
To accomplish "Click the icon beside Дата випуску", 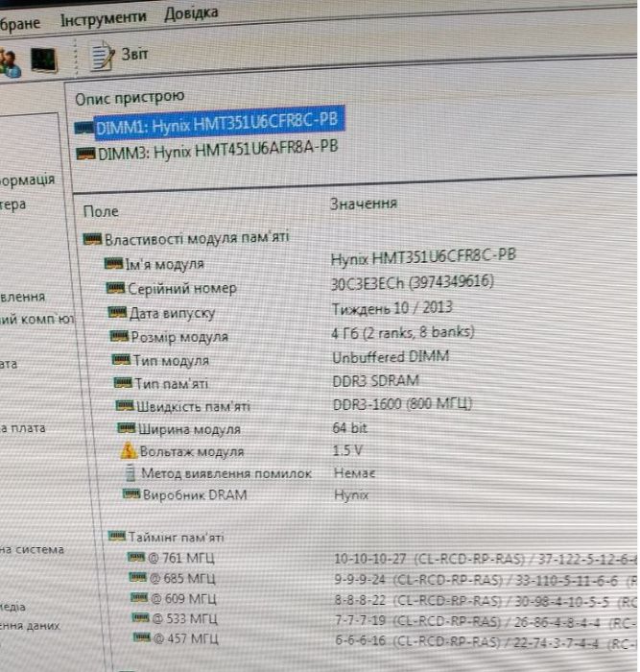I will [x=117, y=312].
